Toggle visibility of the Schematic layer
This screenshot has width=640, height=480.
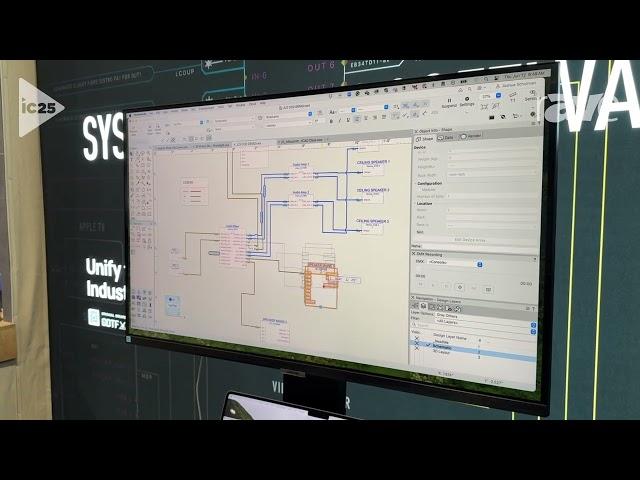tap(416, 344)
